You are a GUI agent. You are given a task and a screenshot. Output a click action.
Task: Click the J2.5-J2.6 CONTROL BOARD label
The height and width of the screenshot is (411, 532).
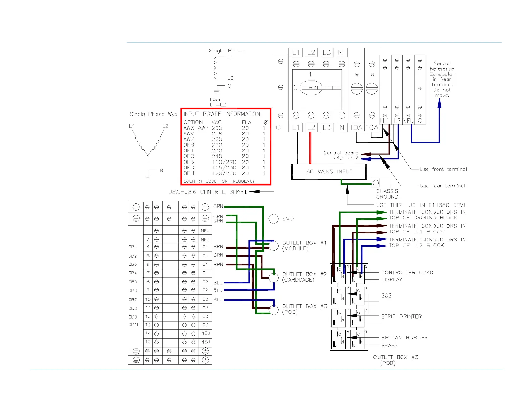(208, 192)
